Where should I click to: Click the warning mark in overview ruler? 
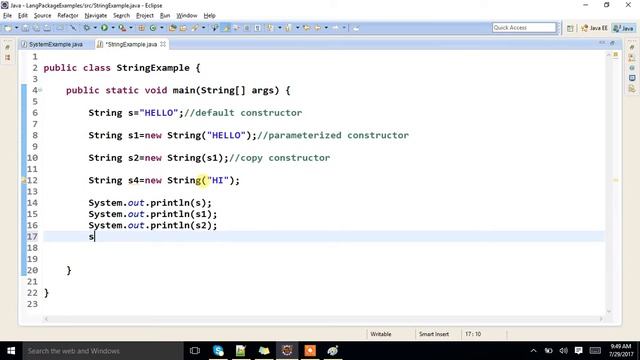coord(616,180)
